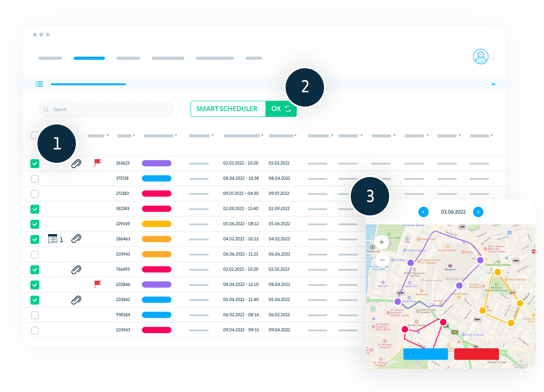Image resolution: width=544 pixels, height=392 pixels.
Task: Select ID 736493 in the table
Action: coord(122,269)
